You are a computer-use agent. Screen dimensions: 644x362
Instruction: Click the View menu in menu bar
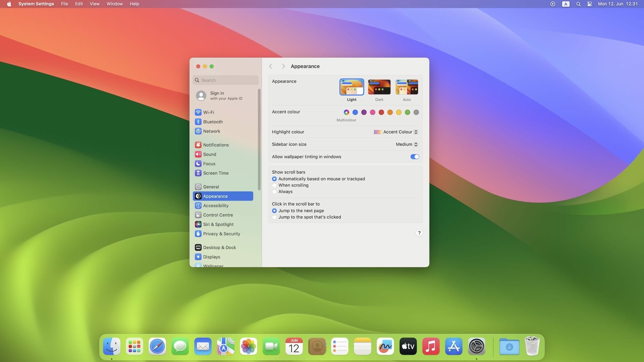click(x=94, y=4)
